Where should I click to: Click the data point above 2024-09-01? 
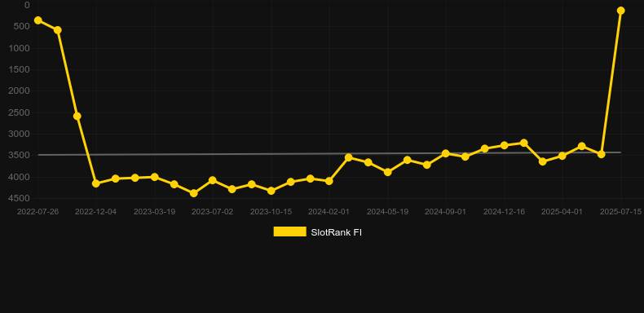(446, 153)
